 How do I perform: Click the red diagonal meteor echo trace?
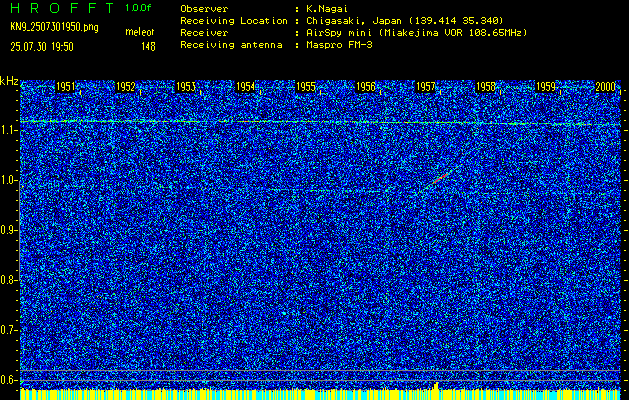click(x=440, y=179)
